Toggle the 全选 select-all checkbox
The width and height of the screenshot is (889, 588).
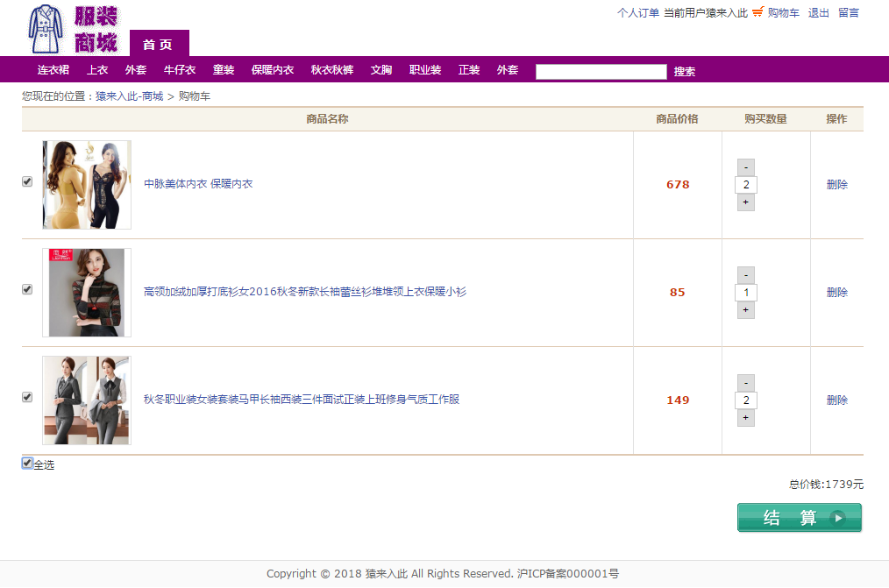tap(27, 463)
